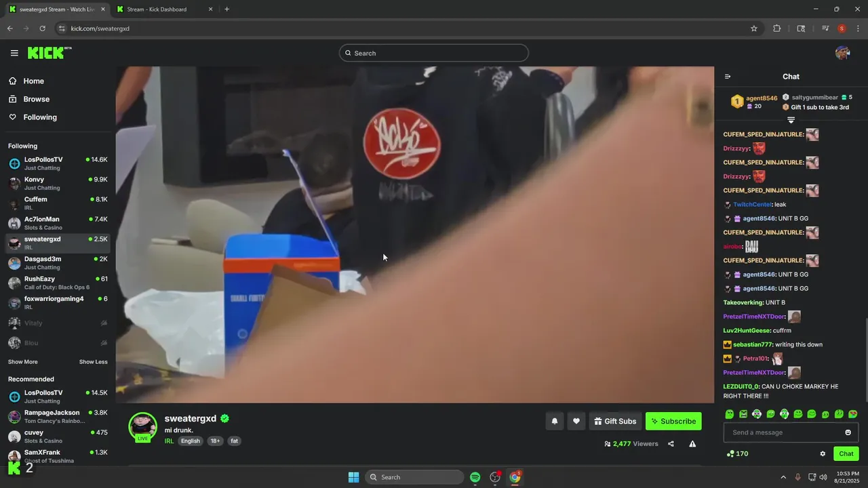The width and height of the screenshot is (868, 488).
Task: Open Ac7ionMan channel in Following
Action: [x=58, y=223]
